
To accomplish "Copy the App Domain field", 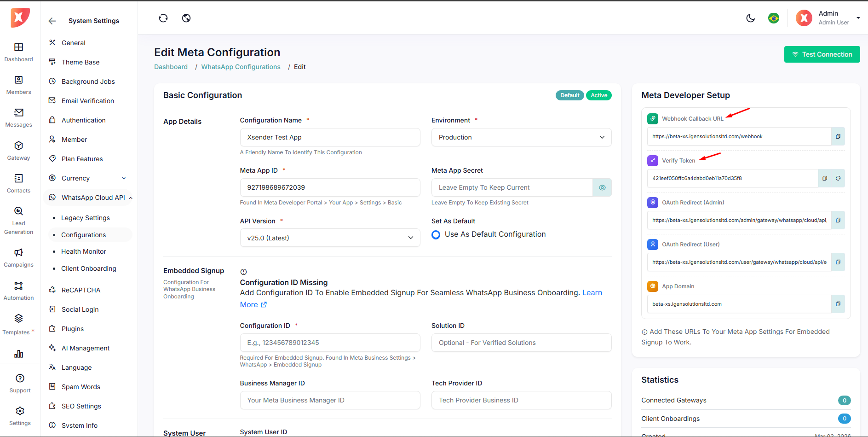I will 838,304.
